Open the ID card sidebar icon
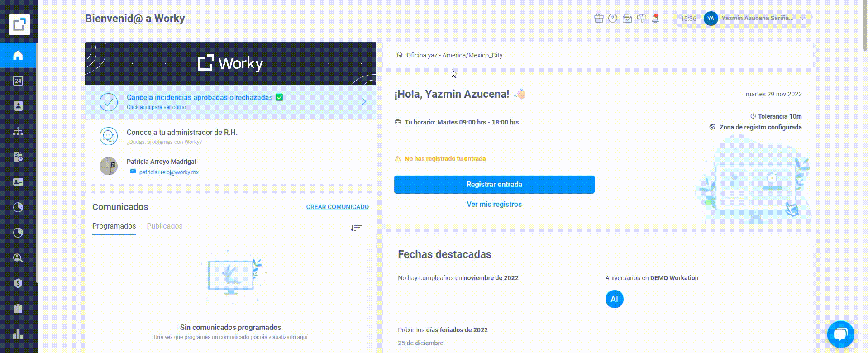868x353 pixels. [18, 182]
